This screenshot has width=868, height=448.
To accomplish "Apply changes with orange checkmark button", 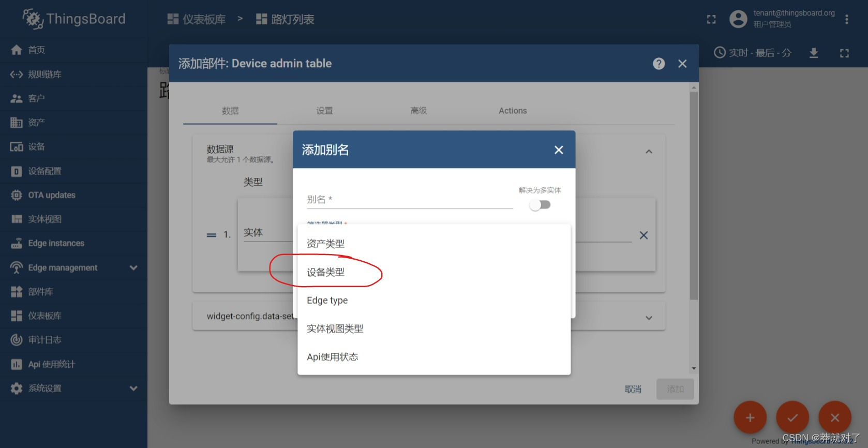I will click(792, 417).
